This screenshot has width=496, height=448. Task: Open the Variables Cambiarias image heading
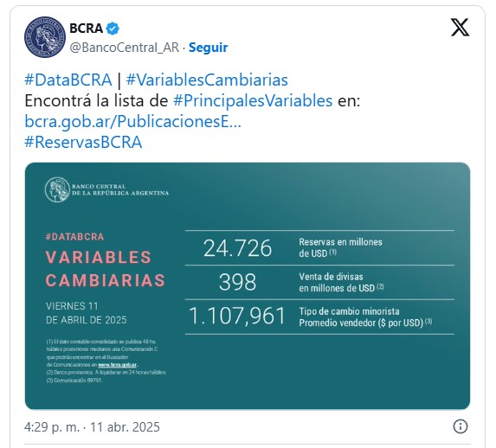point(106,269)
